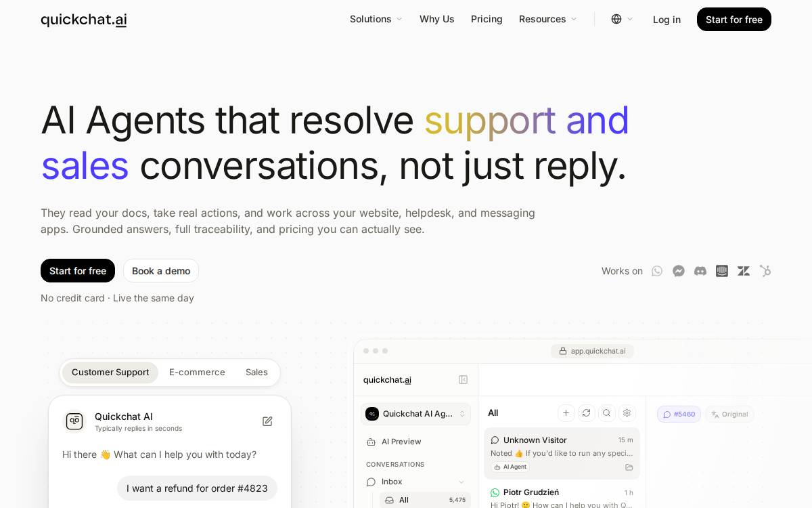Click the AI Agent tag on Unknown Visitor
This screenshot has height=508, width=812.
[x=510, y=467]
